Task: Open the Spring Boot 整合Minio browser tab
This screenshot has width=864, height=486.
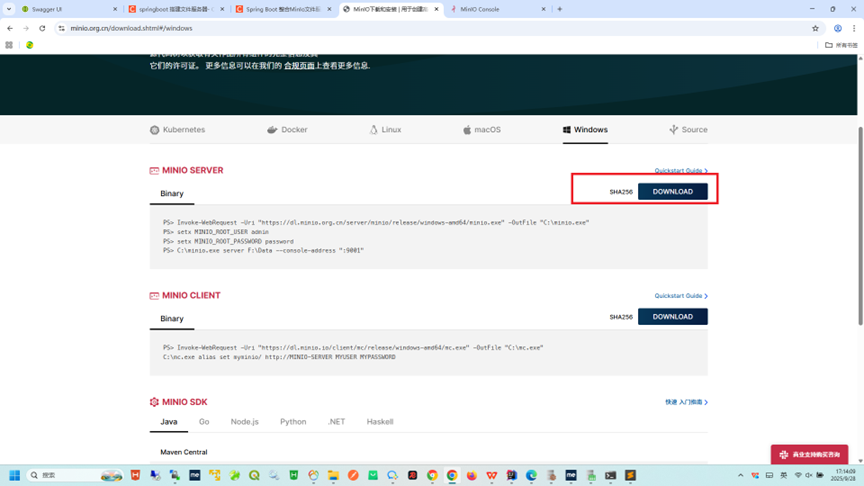Action: tap(283, 9)
